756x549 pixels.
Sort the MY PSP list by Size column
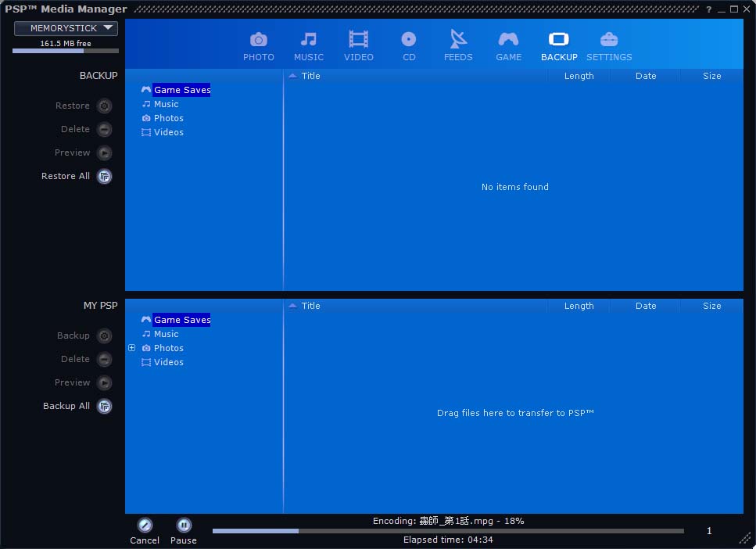pos(711,306)
